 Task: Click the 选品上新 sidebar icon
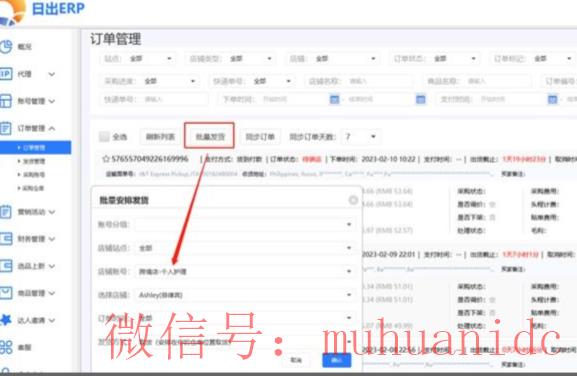pos(6,266)
